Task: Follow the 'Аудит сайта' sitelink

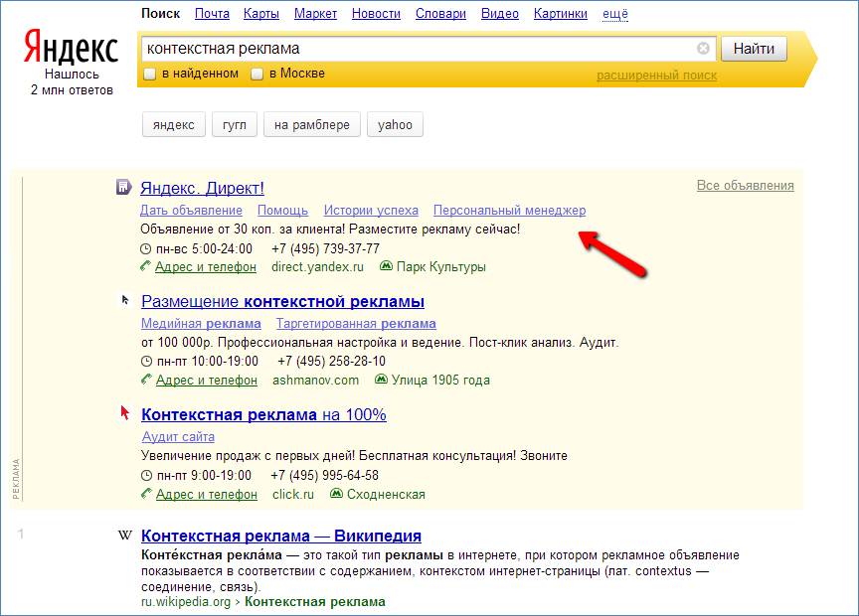Action: tap(178, 436)
